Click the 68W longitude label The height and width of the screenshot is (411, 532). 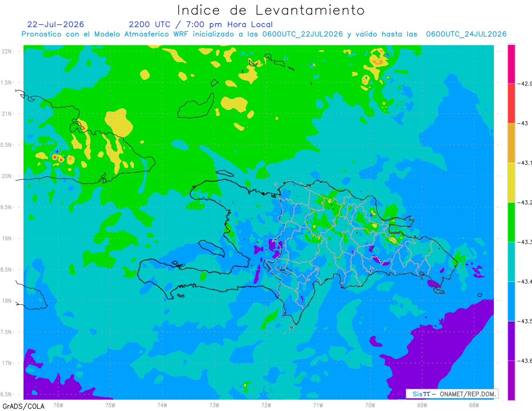(x=473, y=405)
